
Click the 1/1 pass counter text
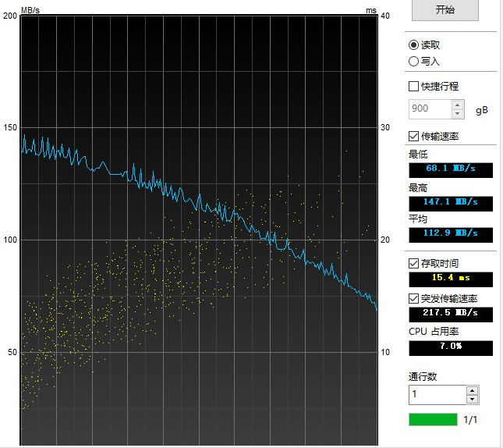pyautogui.click(x=470, y=420)
